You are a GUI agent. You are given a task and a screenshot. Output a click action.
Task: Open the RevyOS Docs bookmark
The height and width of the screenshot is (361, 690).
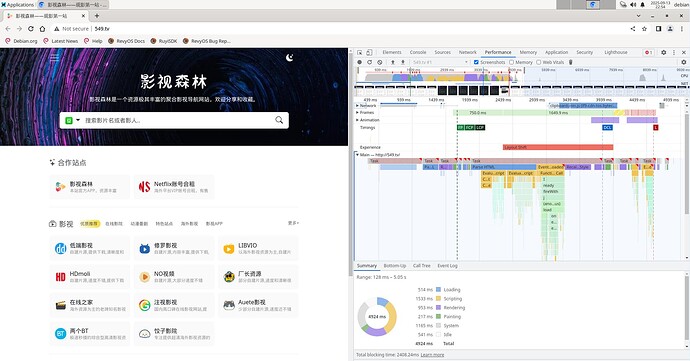tap(126, 41)
